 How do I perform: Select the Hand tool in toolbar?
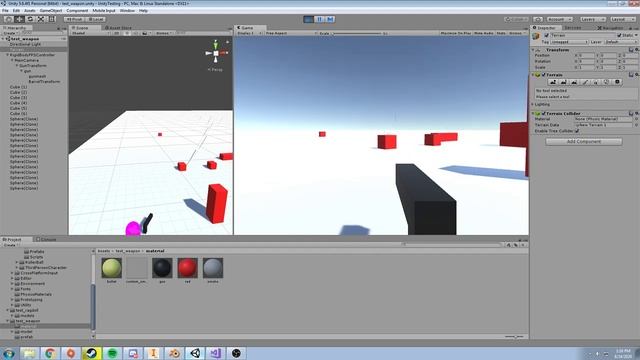pyautogui.click(x=8, y=19)
